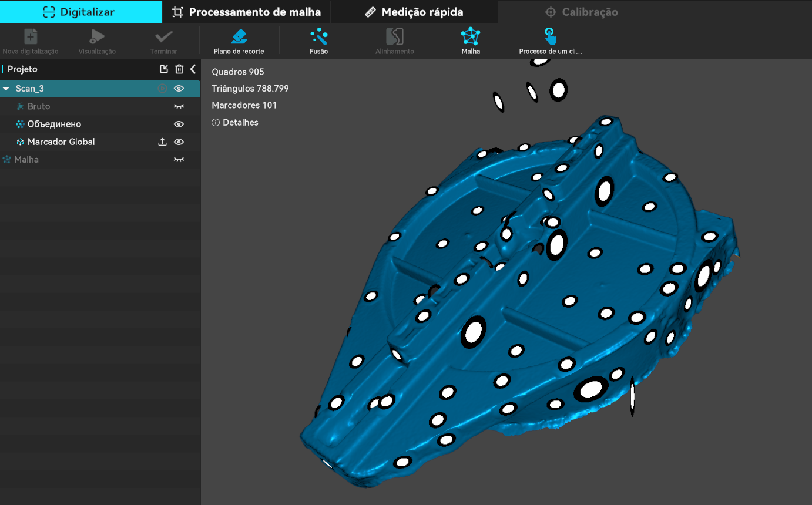Open the Detalhes info link

(235, 123)
